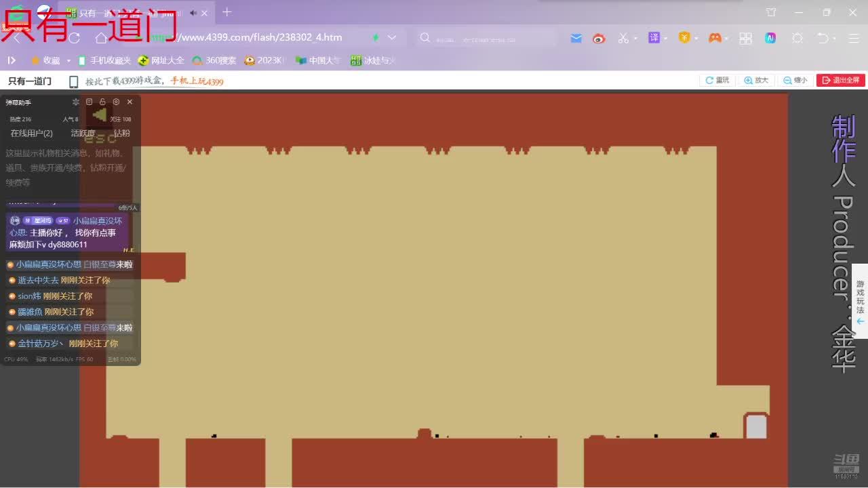Screen dimensions: 868x488
Task: Mute the tab's speaker audio icon
Action: coord(193,13)
